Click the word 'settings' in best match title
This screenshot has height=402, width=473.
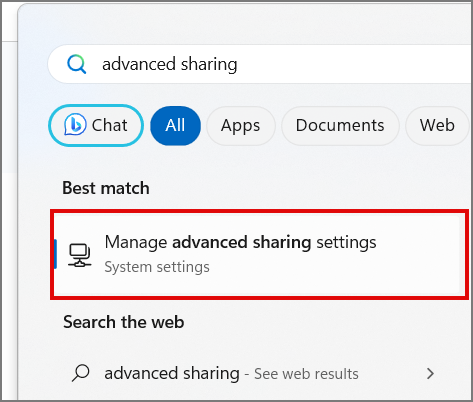coord(346,242)
